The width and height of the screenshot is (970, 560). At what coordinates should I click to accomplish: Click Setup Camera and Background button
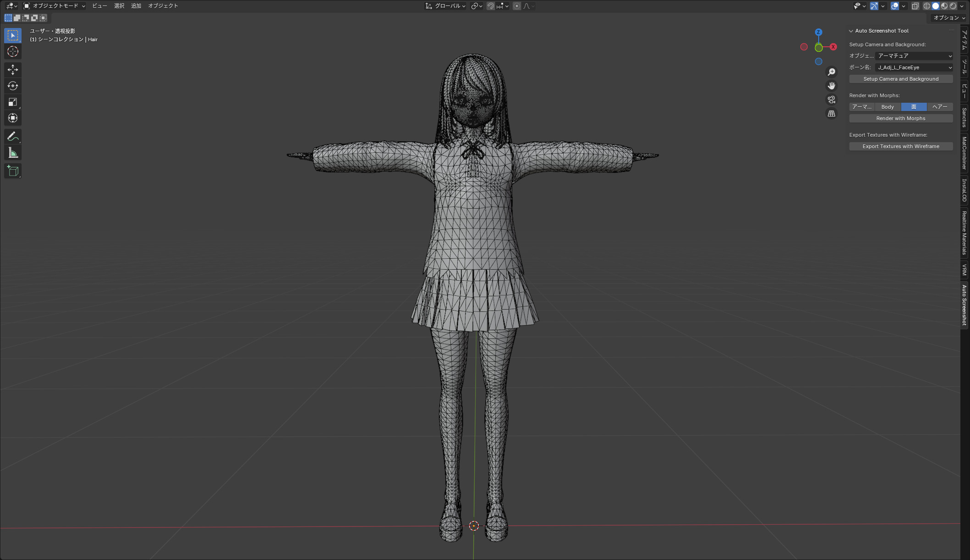[x=901, y=79]
